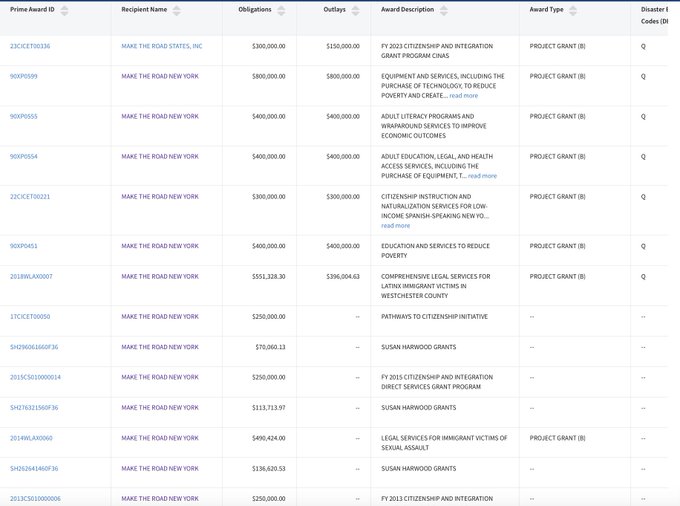
Task: Sort by Award Description column
Action: pos(443,11)
